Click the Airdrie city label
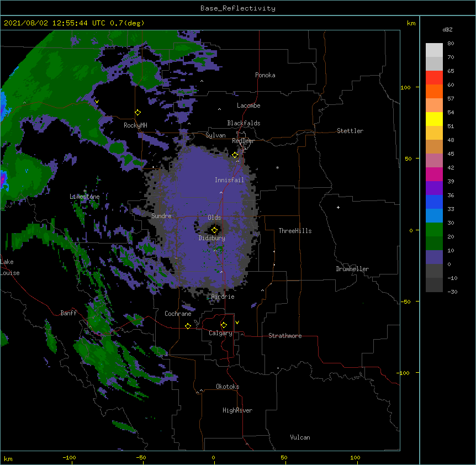The width and height of the screenshot is (476, 465). click(223, 297)
